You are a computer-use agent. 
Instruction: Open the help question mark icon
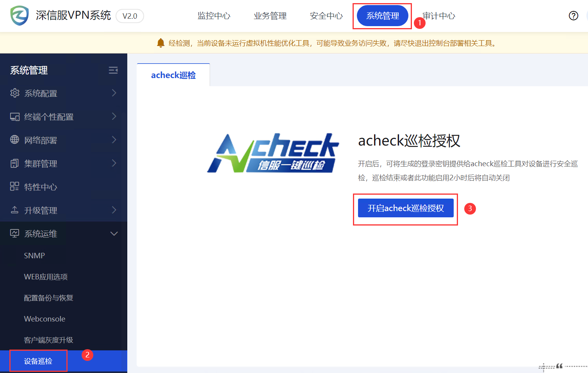573,16
